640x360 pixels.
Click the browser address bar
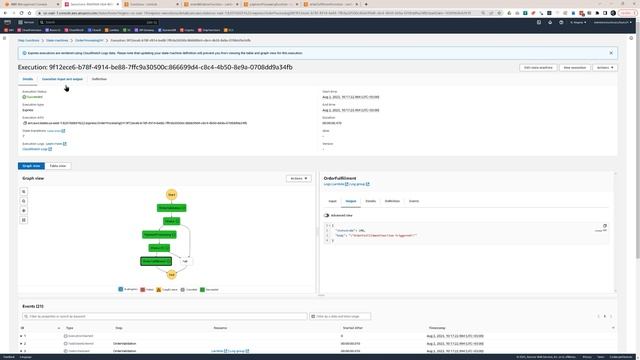(261, 13)
